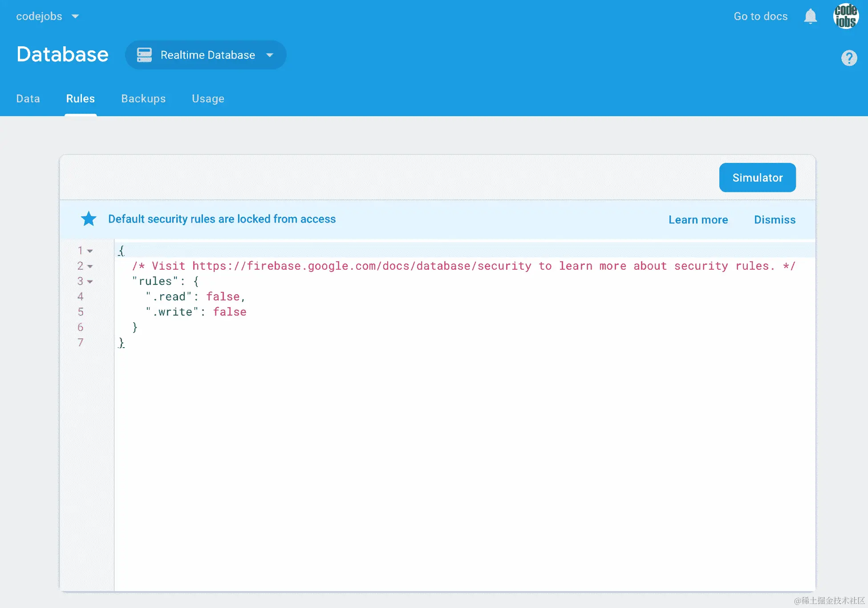Click the help question mark icon
This screenshot has width=868, height=608.
click(x=849, y=58)
